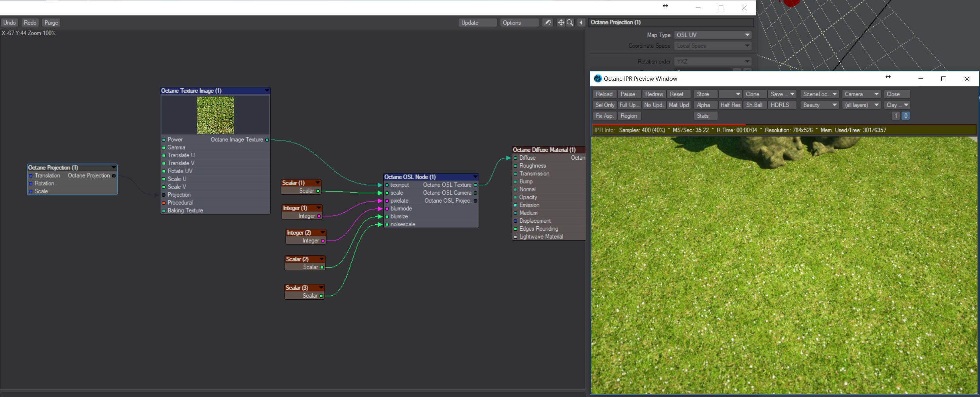Toggle Fix Asp. in the IPR window
980x397 pixels.
605,116
